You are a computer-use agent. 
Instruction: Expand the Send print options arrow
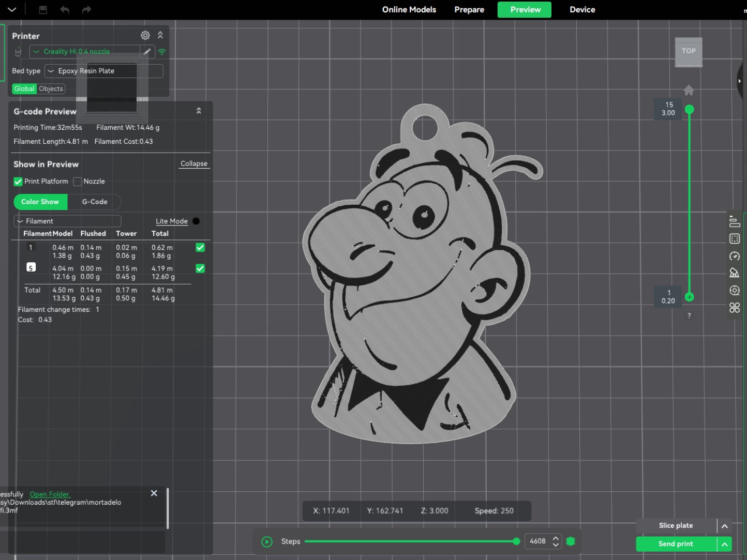coord(725,544)
